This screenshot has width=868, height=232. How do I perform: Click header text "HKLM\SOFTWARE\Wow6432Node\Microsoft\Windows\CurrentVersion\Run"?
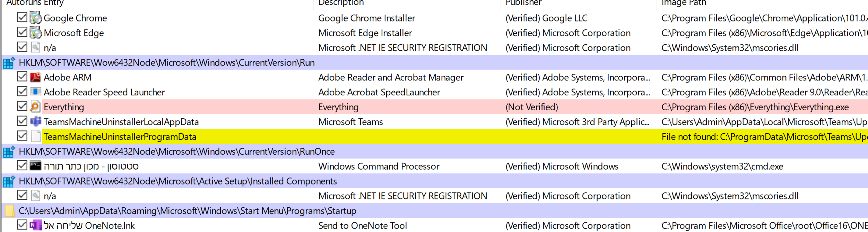pos(167,63)
